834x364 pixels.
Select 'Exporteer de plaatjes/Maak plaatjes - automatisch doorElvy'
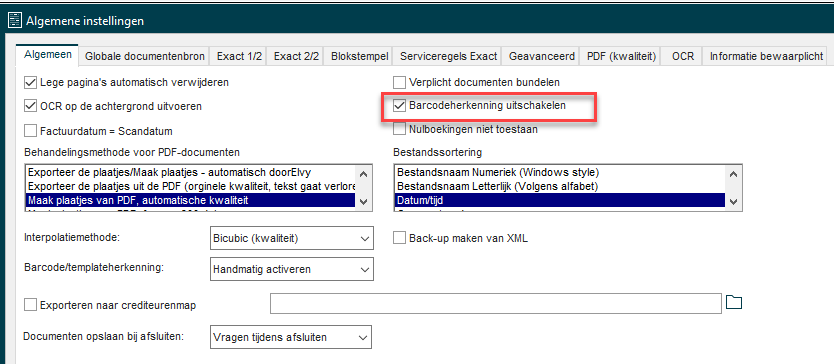pyautogui.click(x=190, y=173)
